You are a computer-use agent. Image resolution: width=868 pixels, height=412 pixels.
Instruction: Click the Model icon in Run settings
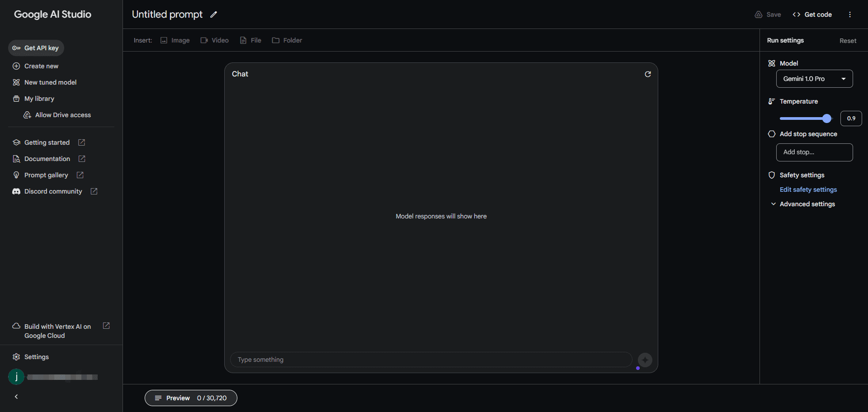pyautogui.click(x=772, y=63)
